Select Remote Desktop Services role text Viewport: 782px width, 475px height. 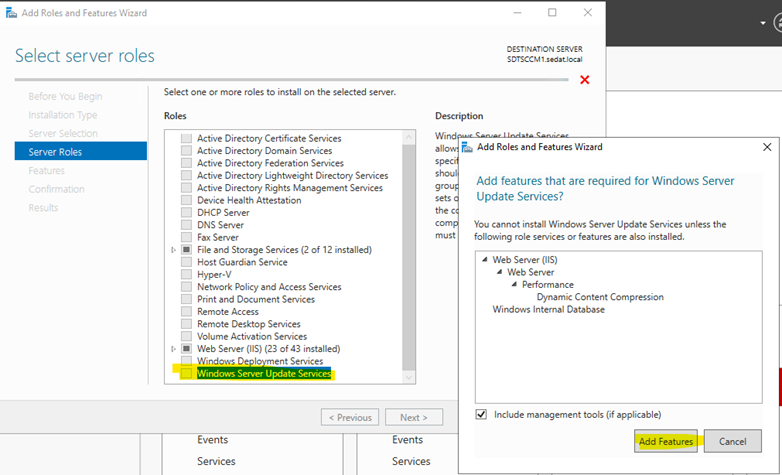[248, 324]
